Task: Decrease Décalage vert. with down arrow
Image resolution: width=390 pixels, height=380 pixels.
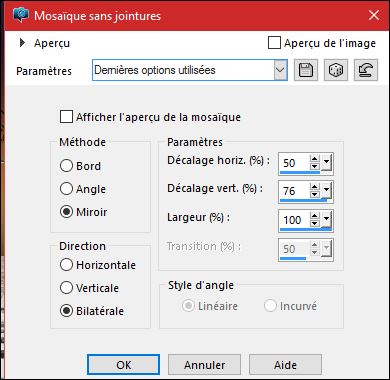Action: [x=314, y=195]
